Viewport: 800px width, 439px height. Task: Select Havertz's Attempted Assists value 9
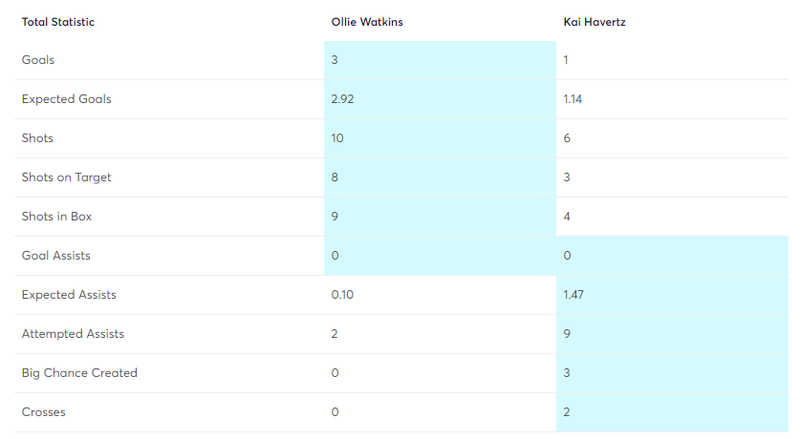click(x=567, y=334)
